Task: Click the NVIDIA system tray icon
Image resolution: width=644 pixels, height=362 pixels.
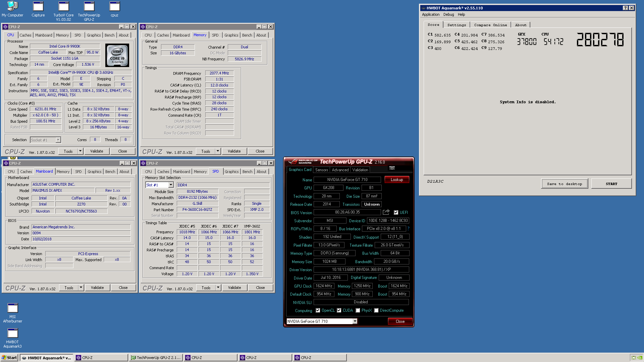Action: coord(640,358)
